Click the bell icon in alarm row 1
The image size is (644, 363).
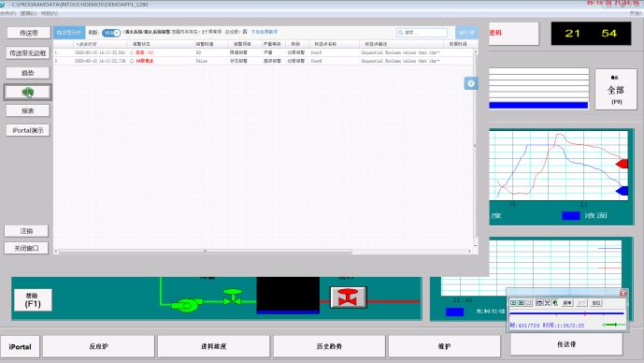pyautogui.click(x=132, y=52)
